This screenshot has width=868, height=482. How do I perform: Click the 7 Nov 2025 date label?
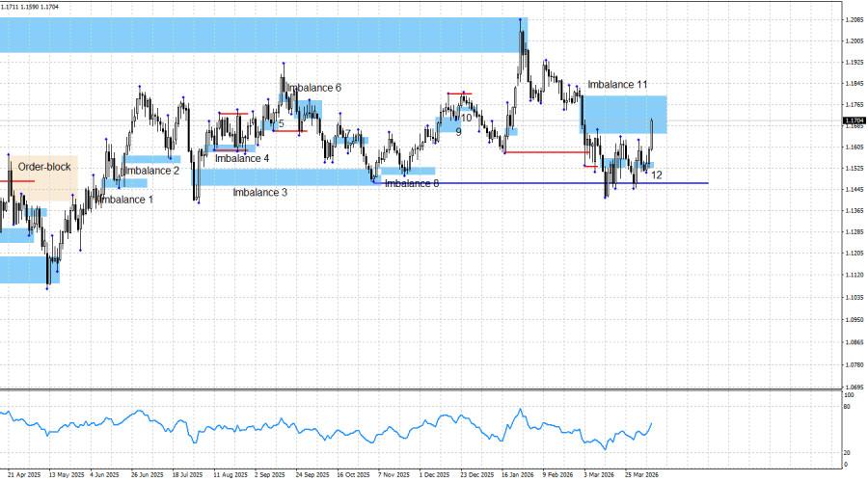click(x=393, y=475)
